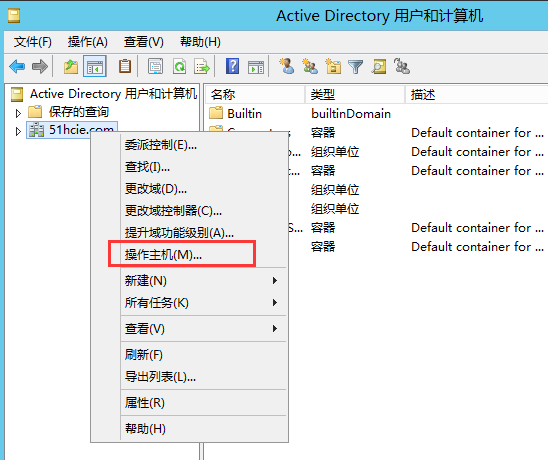Sort by 名称 column header
Image resolution: width=548 pixels, height=460 pixels.
(255, 94)
